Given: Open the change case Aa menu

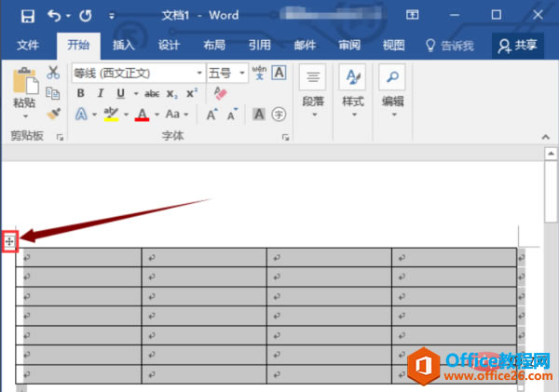Looking at the screenshot, I should click(176, 114).
